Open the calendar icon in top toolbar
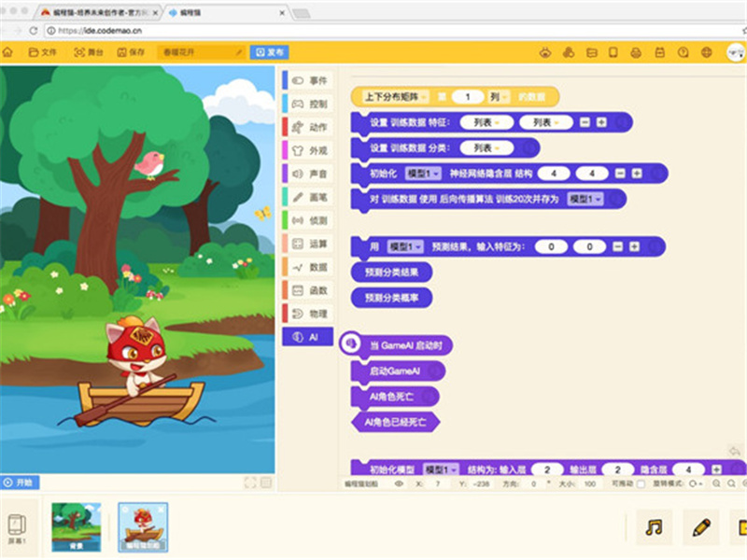The height and width of the screenshot is (560, 747). (x=660, y=52)
